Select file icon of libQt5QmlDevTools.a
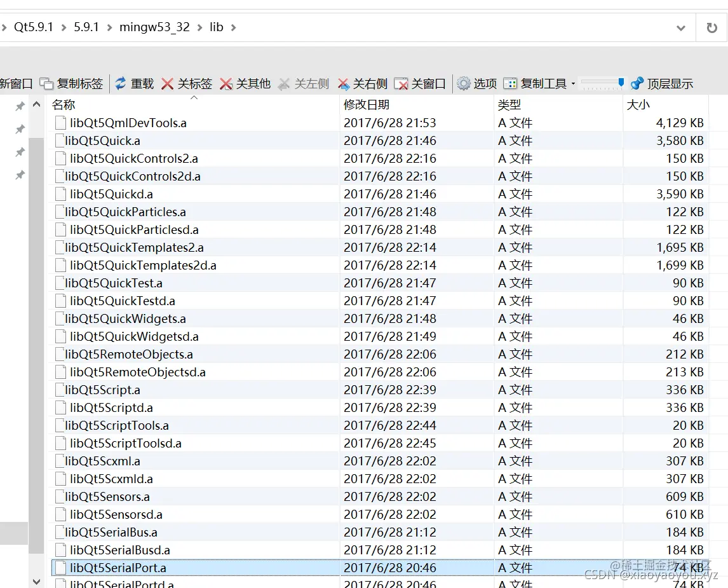This screenshot has height=588, width=728. pos(60,123)
